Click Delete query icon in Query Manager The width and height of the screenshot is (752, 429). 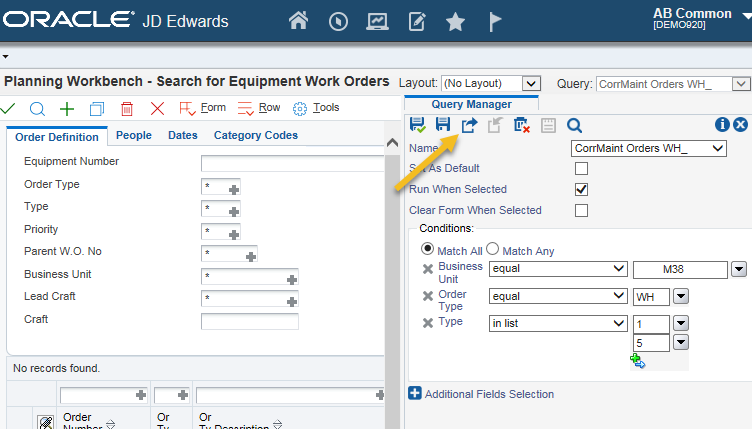pos(521,126)
